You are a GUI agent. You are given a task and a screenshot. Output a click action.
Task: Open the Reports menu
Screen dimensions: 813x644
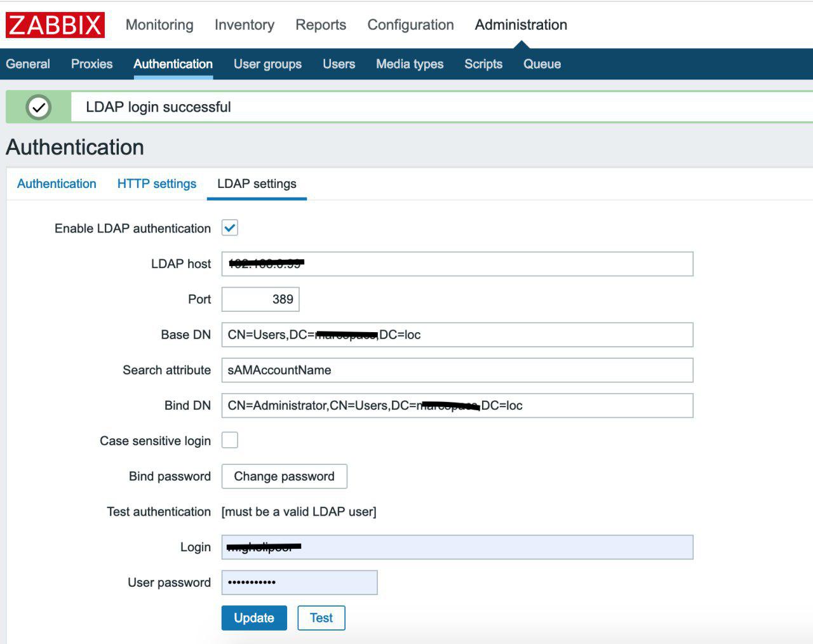(321, 25)
